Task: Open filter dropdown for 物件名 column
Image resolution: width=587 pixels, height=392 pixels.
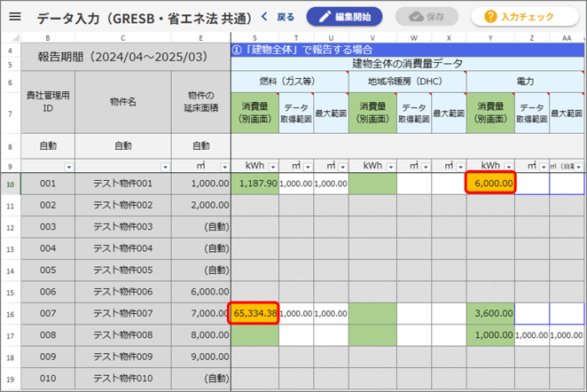Action: pos(165,167)
